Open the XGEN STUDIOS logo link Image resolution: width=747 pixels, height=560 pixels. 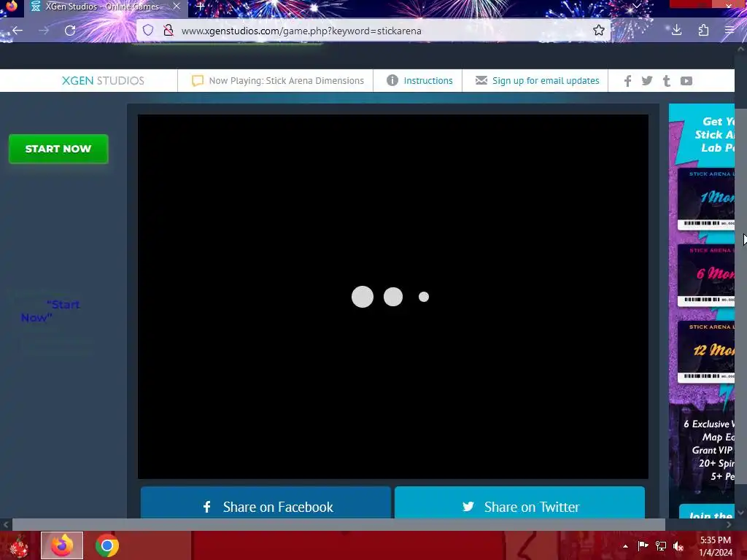[103, 80]
